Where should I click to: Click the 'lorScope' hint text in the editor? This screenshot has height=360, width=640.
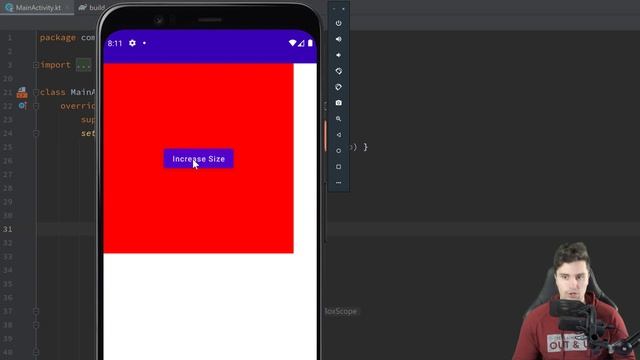click(x=341, y=311)
